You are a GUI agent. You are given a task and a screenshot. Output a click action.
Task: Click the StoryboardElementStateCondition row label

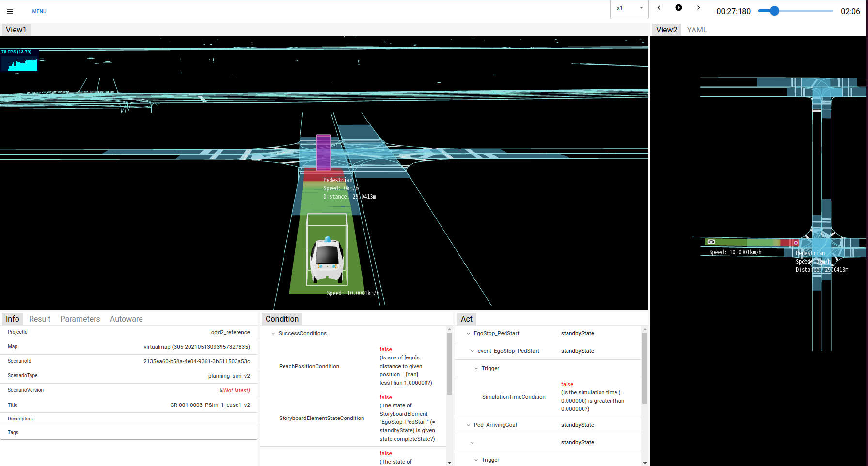[x=321, y=418]
